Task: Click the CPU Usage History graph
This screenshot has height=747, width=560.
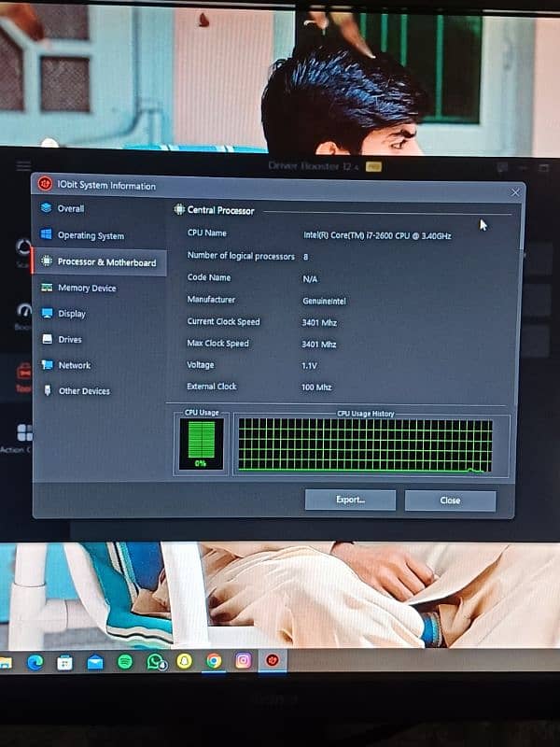Action: (365, 445)
